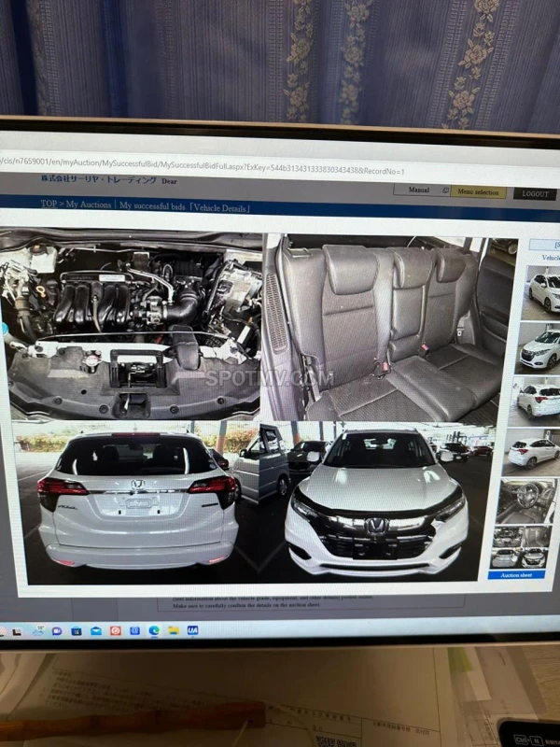Click the 'Dear' greeting text
This screenshot has width=560, height=747.
tap(169, 181)
